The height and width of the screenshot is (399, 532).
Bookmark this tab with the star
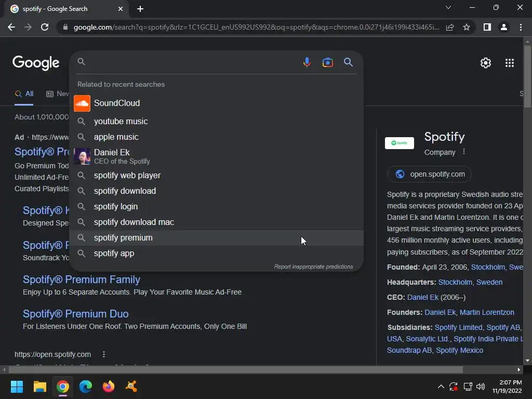[467, 27]
